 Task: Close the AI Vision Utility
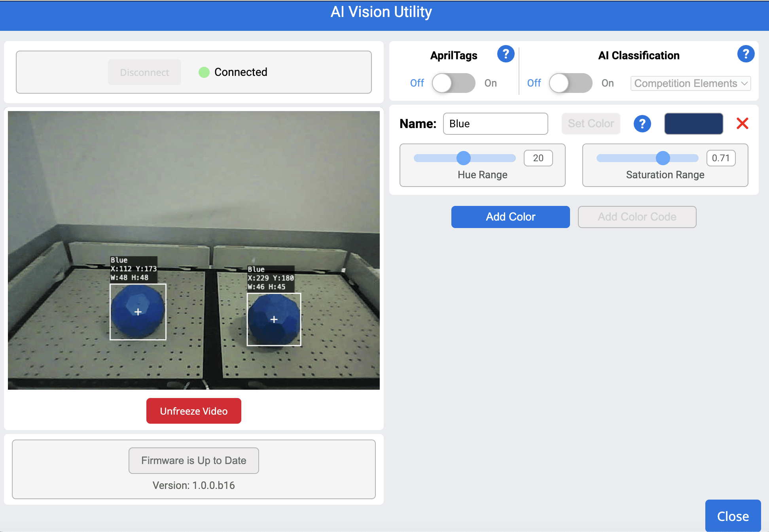pos(733,516)
